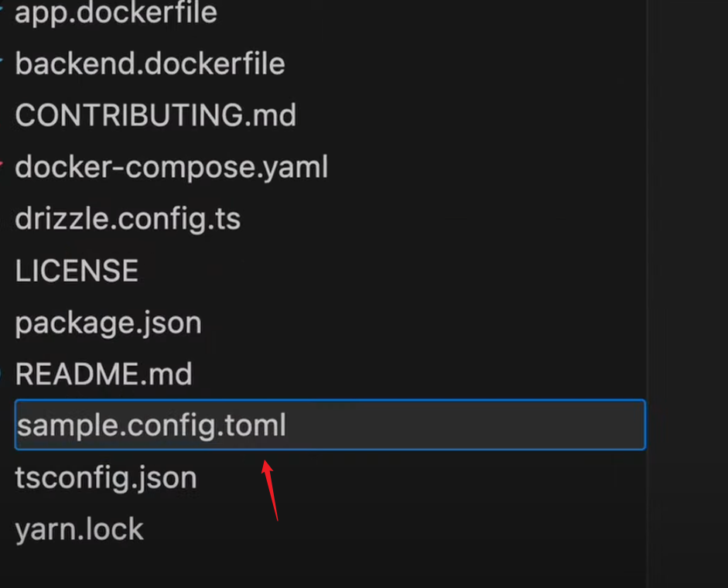Select backend.dockerfile in the explorer
Image resolution: width=728 pixels, height=588 pixels.
(150, 63)
